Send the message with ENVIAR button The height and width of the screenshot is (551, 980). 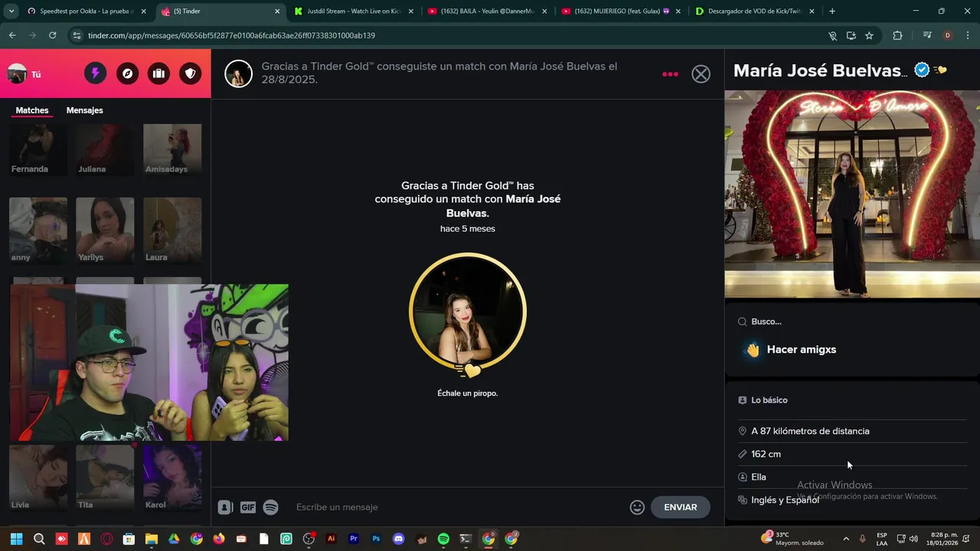680,507
